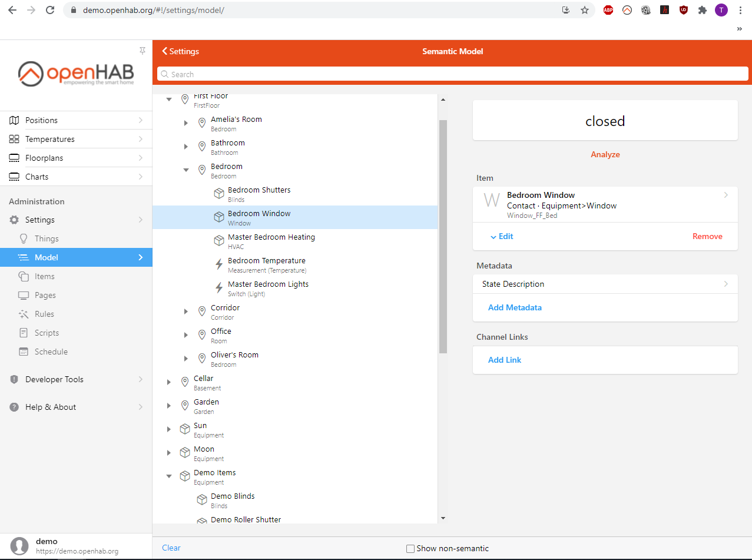This screenshot has width=752, height=560.
Task: Click the model tree vertical scrollbar
Action: tap(443, 236)
